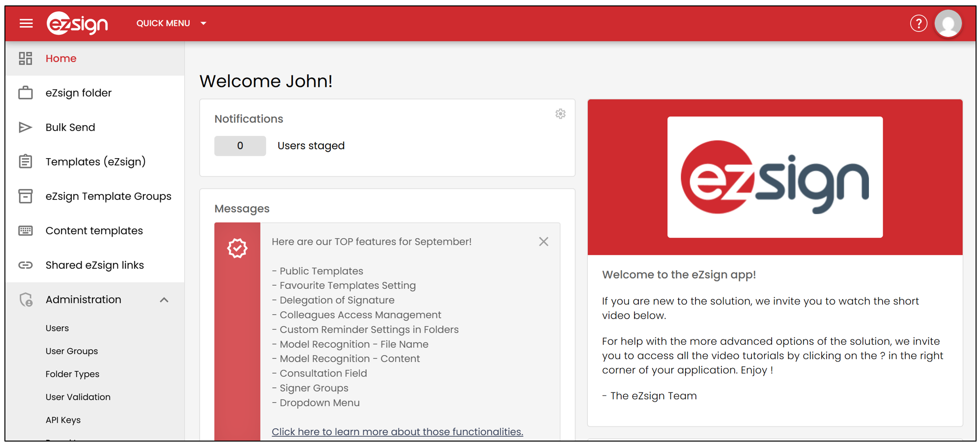The width and height of the screenshot is (980, 445).
Task: Open the user profile avatar
Action: 948,23
